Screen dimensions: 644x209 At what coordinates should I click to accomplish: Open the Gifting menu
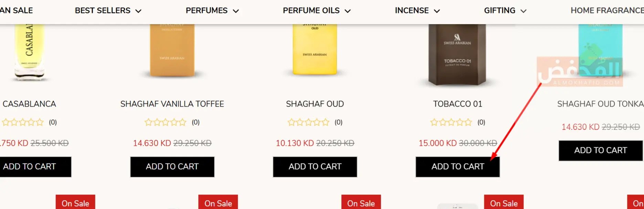[x=505, y=11]
